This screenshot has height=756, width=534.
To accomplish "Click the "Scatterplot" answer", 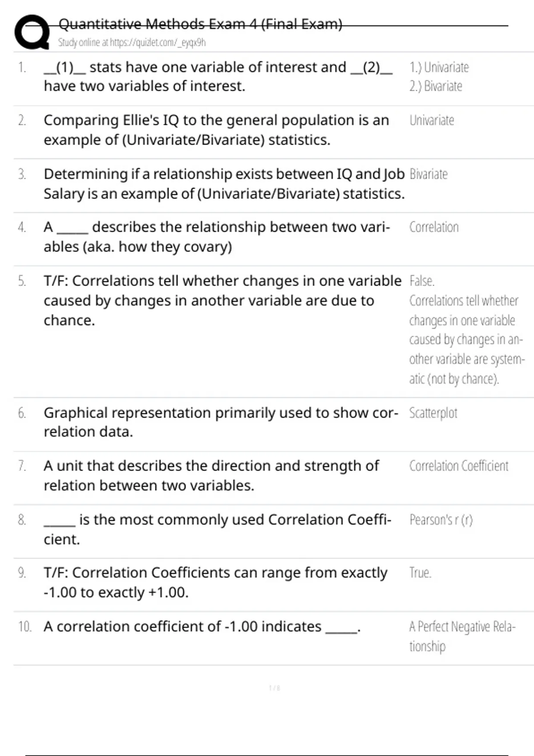I will [x=433, y=413].
